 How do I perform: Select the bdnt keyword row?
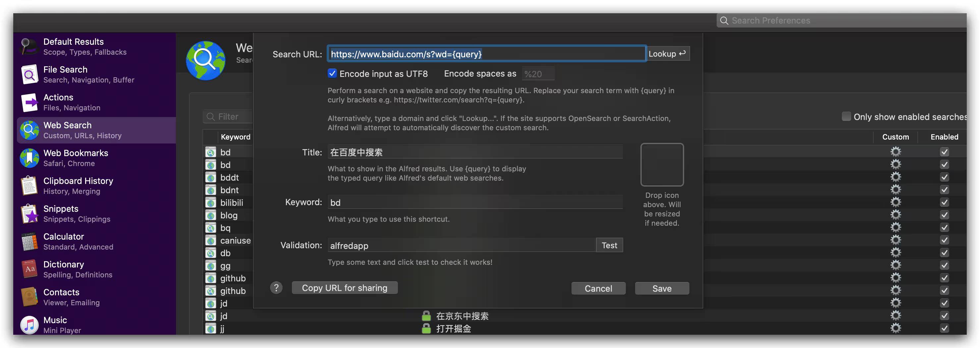tap(229, 190)
